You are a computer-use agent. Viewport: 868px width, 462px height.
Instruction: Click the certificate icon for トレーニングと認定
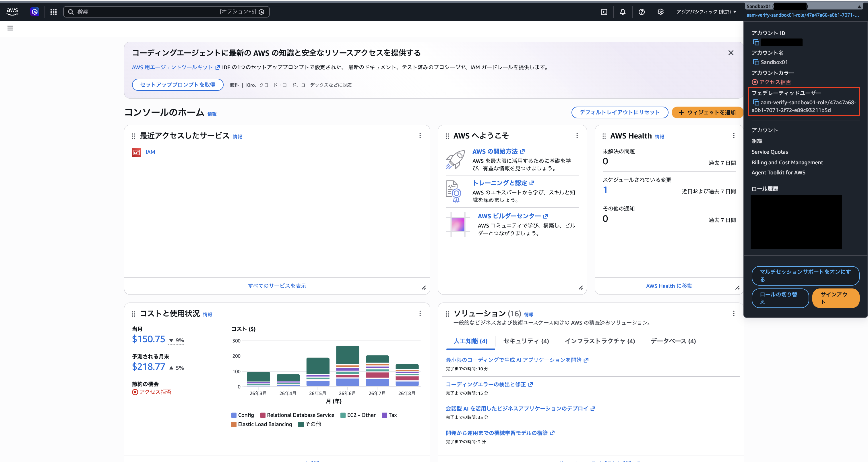(x=454, y=191)
